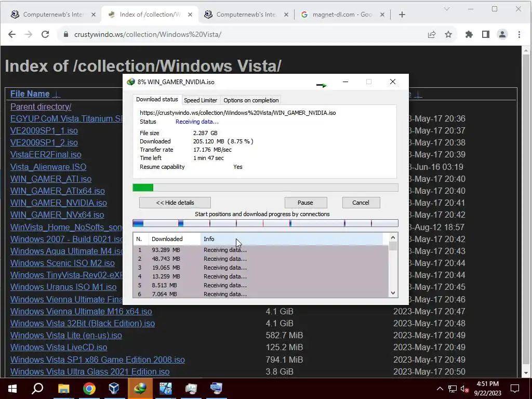Screen dimensions: 532x399
Task: Select connection row 2 with 48.743 MB
Action: [x=261, y=259]
